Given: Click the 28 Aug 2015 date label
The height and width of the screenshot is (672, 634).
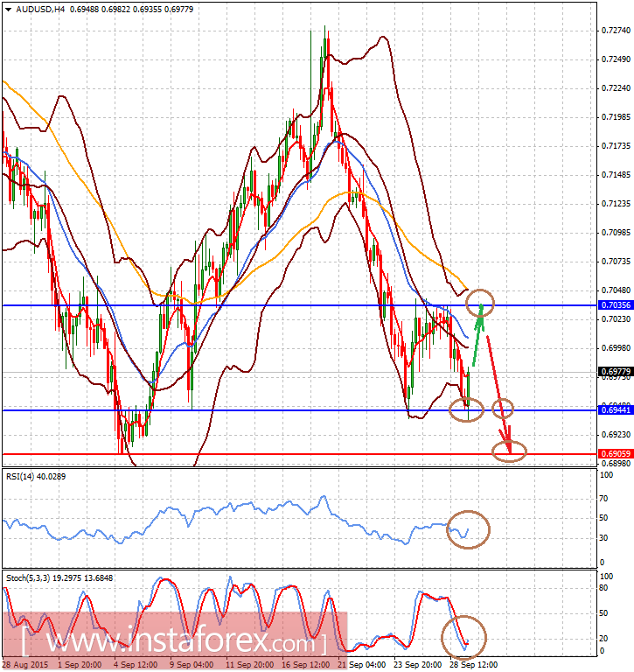Looking at the screenshot, I should (24, 665).
